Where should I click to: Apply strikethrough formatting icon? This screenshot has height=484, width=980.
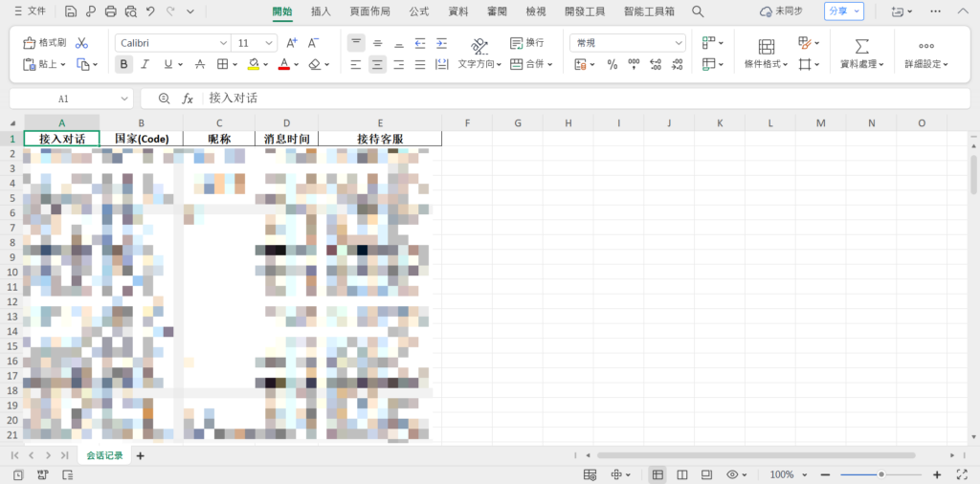199,64
